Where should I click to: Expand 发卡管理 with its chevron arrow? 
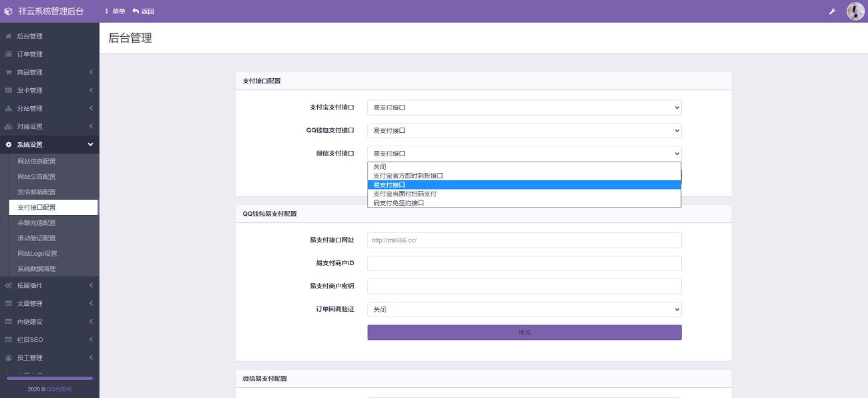[x=91, y=90]
